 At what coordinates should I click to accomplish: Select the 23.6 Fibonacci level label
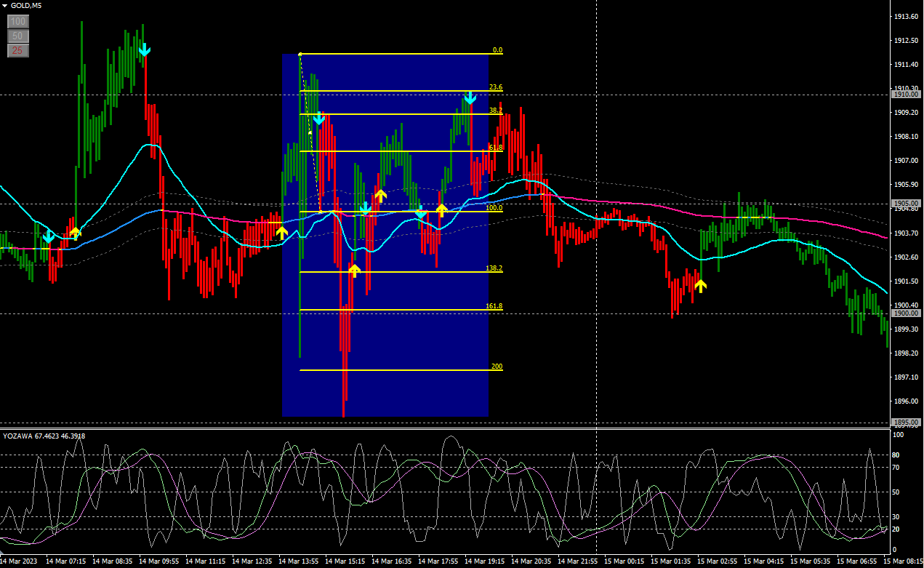click(x=496, y=87)
